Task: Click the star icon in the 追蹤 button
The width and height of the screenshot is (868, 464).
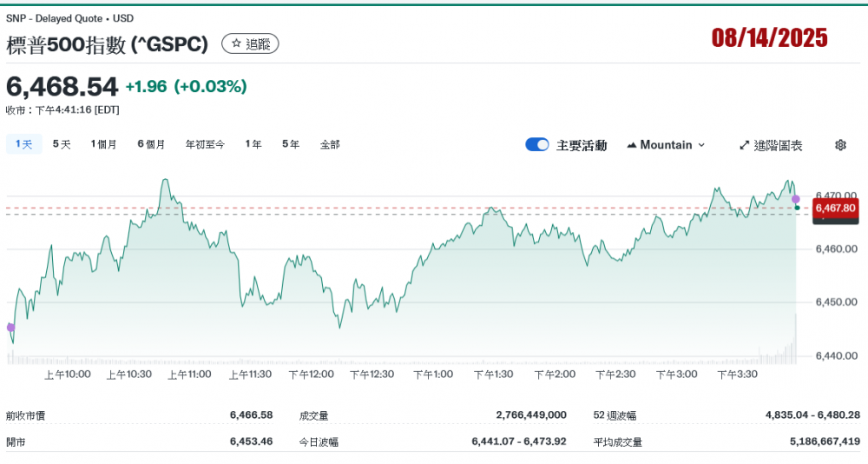Action: (236, 43)
